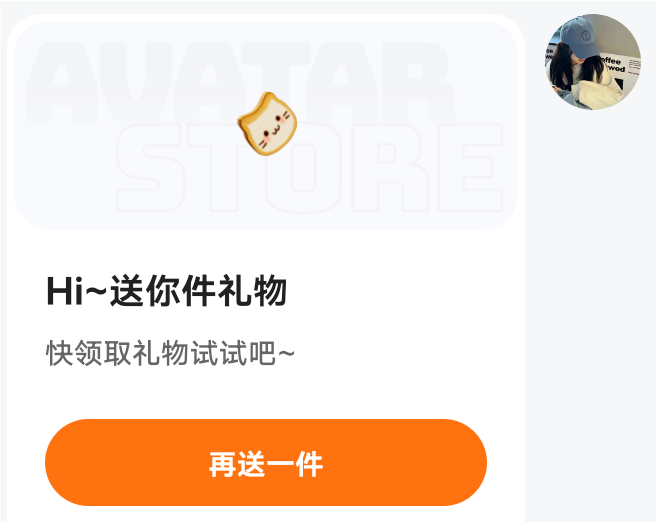The width and height of the screenshot is (656, 522).
Task: Click the faded AVATAR watermark word
Action: [x=241, y=84]
